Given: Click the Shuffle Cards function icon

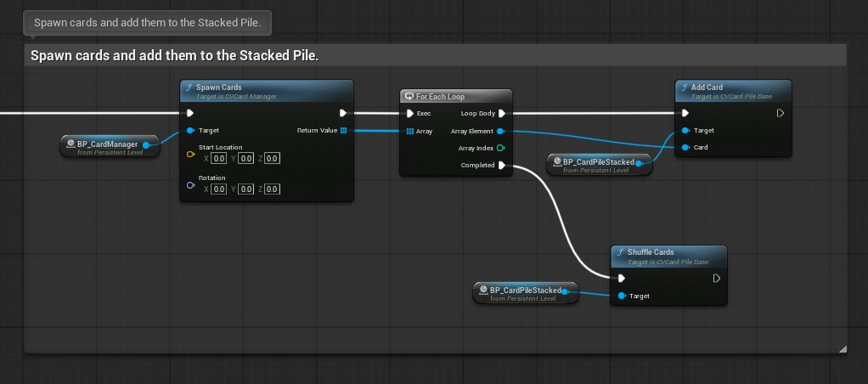Looking at the screenshot, I should click(621, 252).
